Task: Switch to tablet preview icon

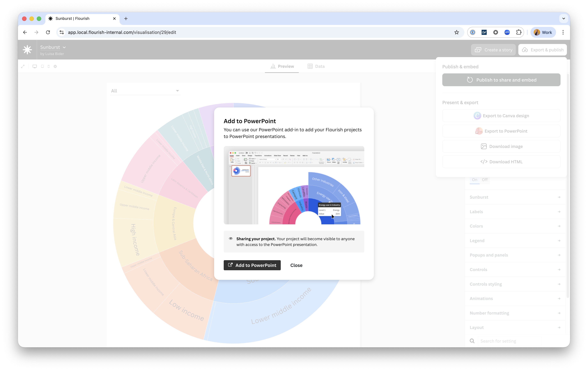Action: pyautogui.click(x=43, y=67)
